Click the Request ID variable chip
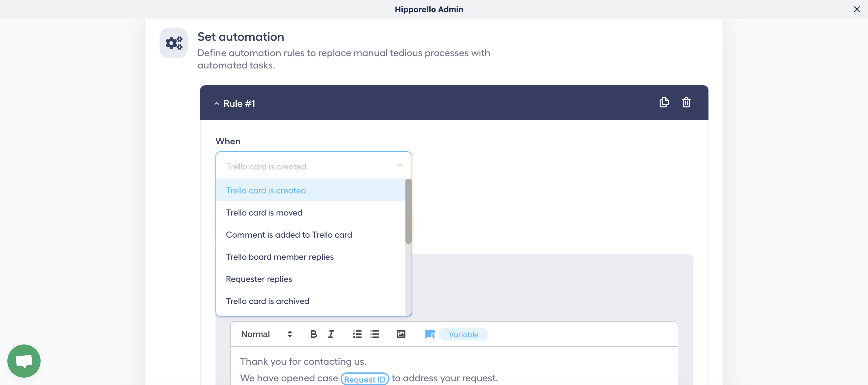Screen dimensions: 868x385 (x=365, y=379)
